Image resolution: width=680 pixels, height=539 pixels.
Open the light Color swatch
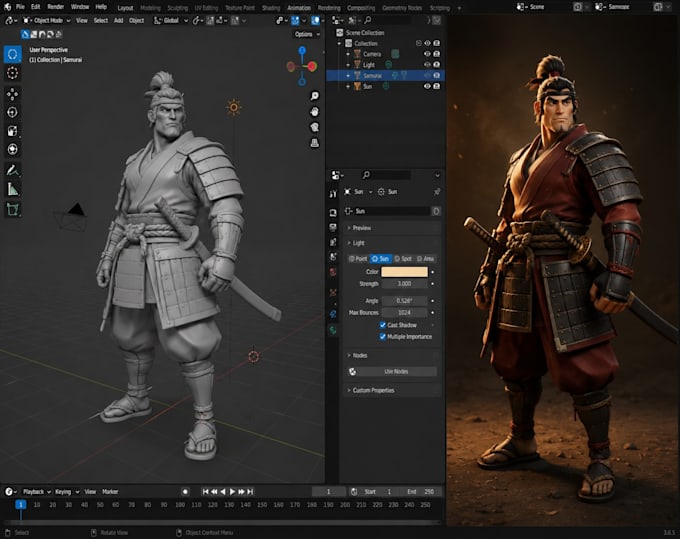coord(404,272)
